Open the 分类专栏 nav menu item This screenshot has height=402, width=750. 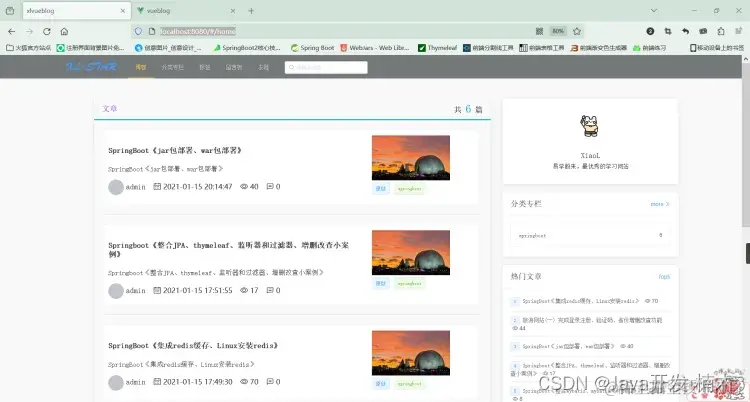click(x=172, y=67)
